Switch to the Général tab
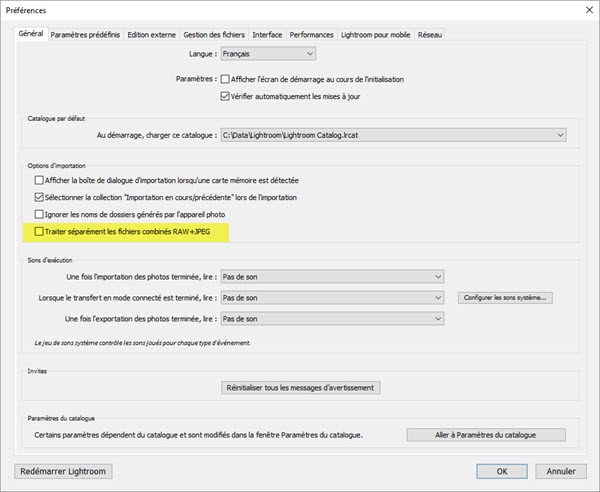This screenshot has height=492, width=600. coord(31,34)
